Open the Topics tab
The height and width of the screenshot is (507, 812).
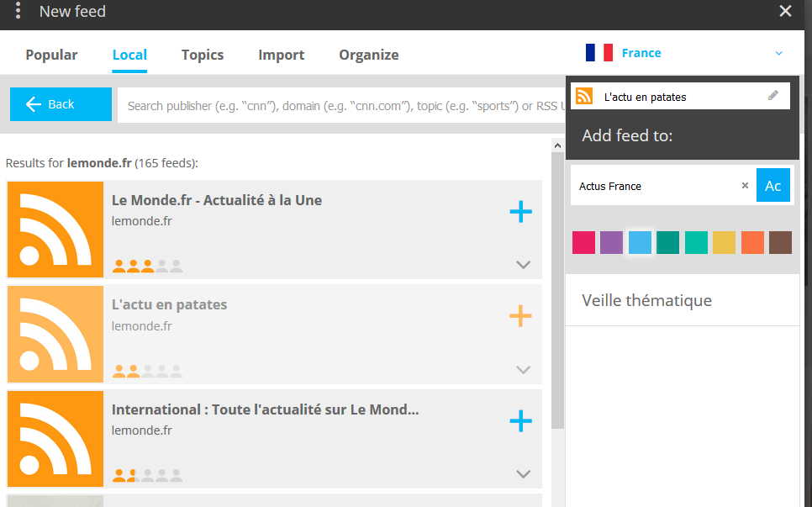point(203,55)
